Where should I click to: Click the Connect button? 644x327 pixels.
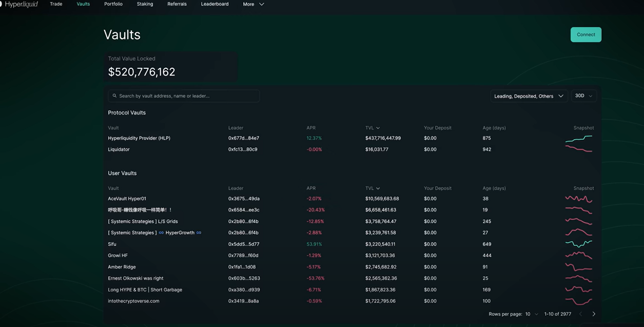tap(586, 34)
